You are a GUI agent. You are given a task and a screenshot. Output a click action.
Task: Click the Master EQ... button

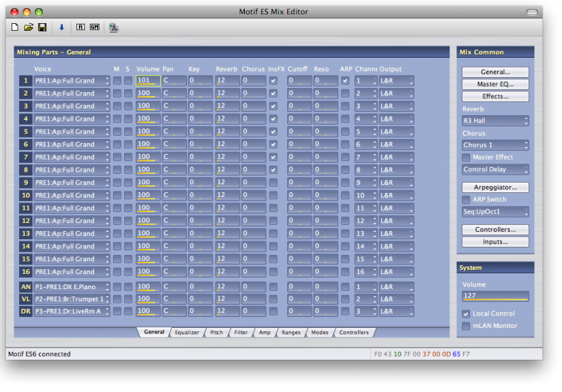pyautogui.click(x=495, y=84)
